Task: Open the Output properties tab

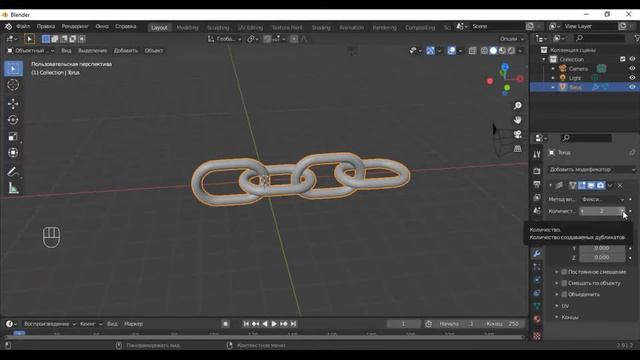Action: (537, 184)
